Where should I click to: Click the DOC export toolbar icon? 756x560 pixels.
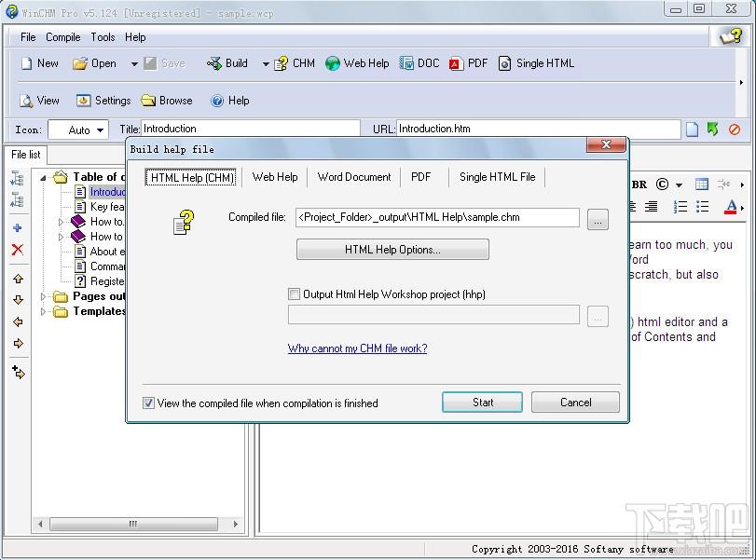pyautogui.click(x=405, y=63)
